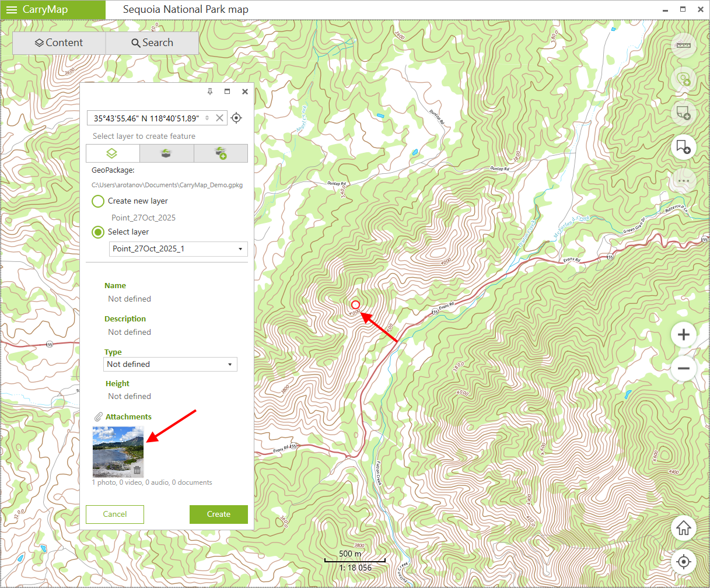This screenshot has height=588, width=710.
Task: Select the Select layer radio button
Action: pyautogui.click(x=97, y=232)
